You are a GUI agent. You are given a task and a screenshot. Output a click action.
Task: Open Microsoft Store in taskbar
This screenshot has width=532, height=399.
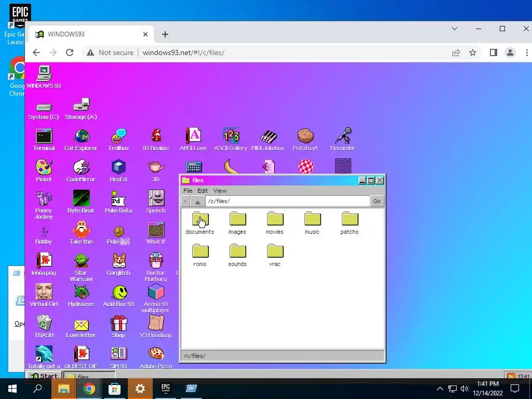[x=115, y=389]
